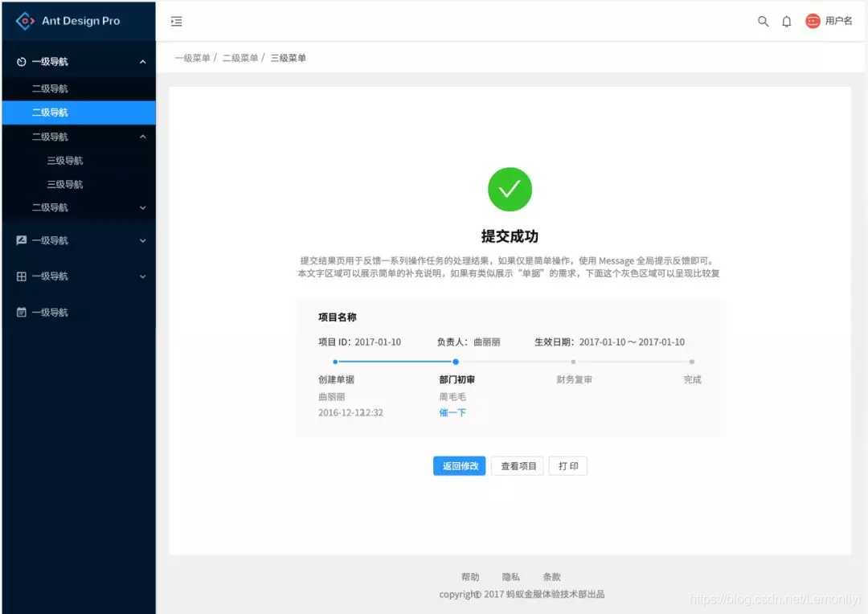Image resolution: width=868 pixels, height=614 pixels.
Task: Click the table icon beside third 一级导航
Action: click(x=21, y=276)
